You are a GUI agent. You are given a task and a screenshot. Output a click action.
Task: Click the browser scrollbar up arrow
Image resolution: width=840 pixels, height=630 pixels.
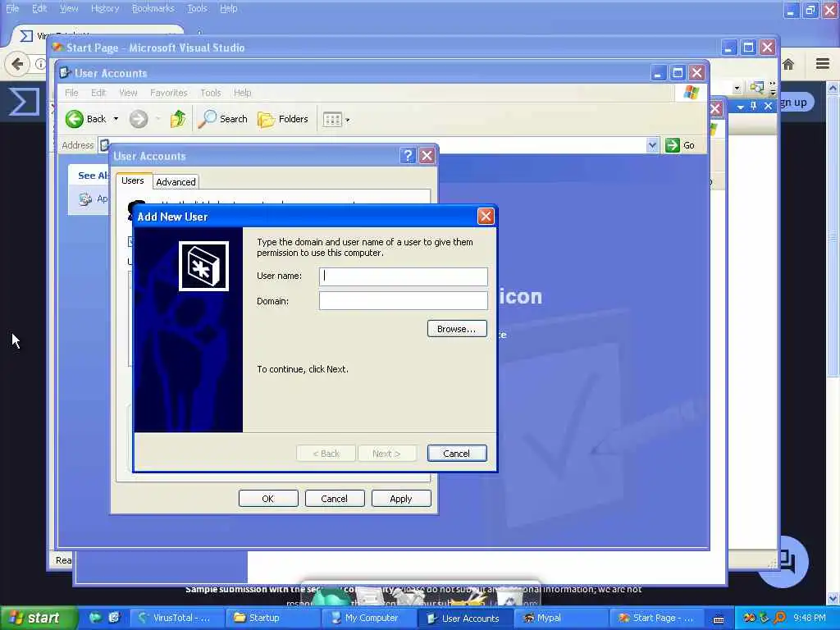[x=833, y=87]
